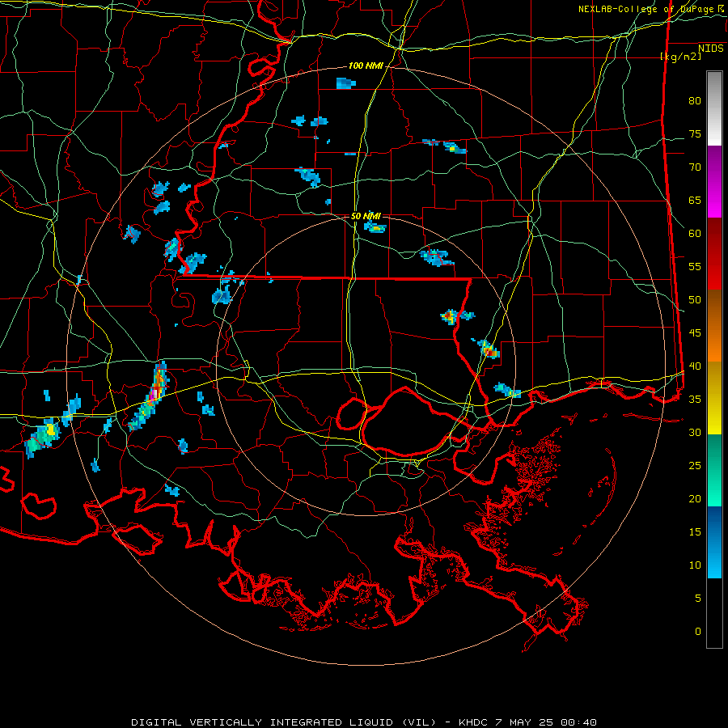The image size is (728, 728).
Task: Select the 35 value on the color scale
Action: 695,400
